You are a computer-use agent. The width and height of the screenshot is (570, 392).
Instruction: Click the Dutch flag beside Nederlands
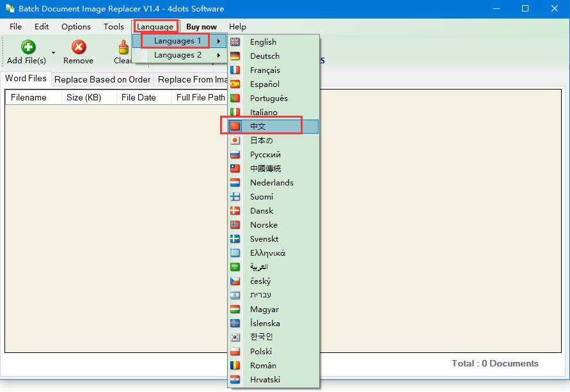click(235, 182)
